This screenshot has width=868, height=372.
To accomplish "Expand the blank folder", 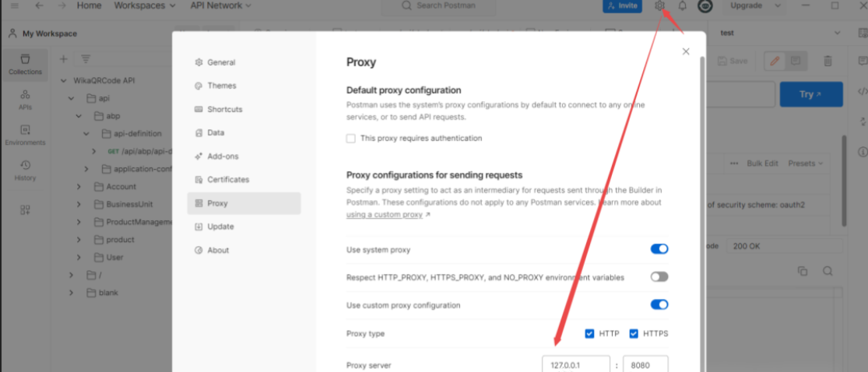I will [x=71, y=293].
